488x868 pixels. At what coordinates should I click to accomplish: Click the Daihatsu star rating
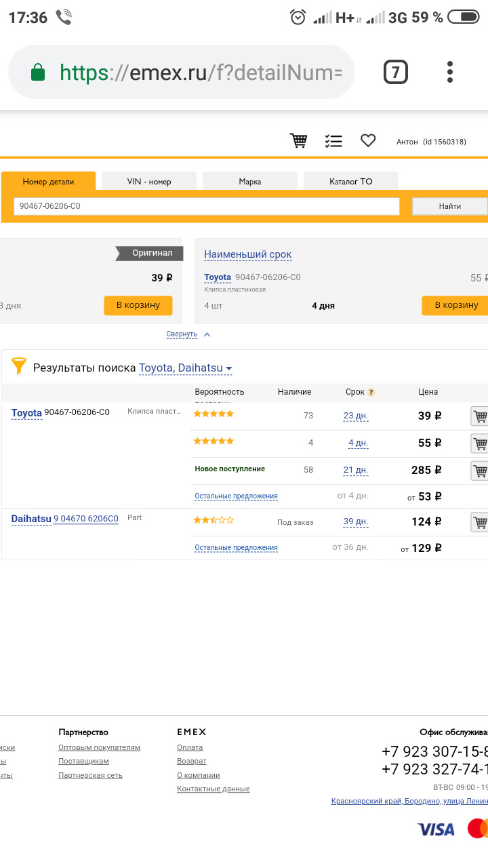coord(213,520)
